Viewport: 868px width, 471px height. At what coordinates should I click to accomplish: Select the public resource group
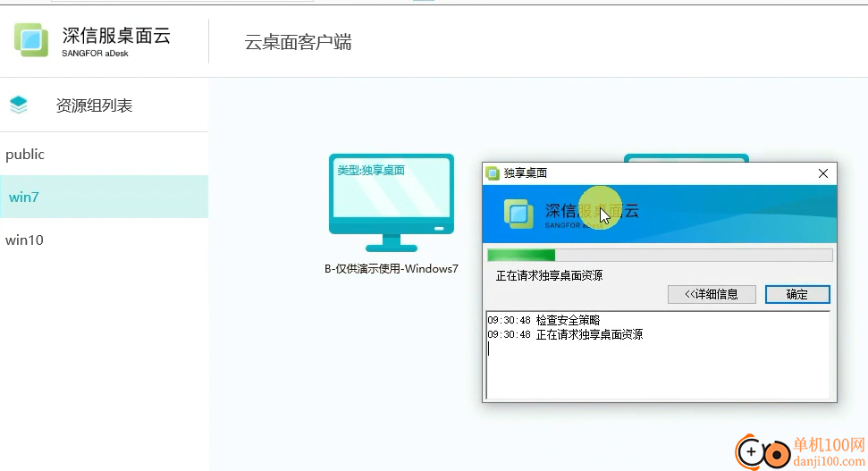click(104, 154)
